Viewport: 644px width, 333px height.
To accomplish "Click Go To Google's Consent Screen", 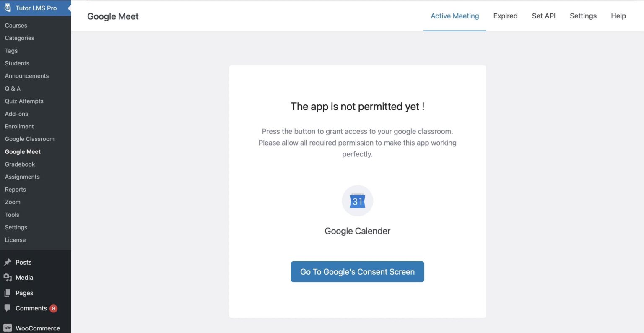I will [357, 271].
